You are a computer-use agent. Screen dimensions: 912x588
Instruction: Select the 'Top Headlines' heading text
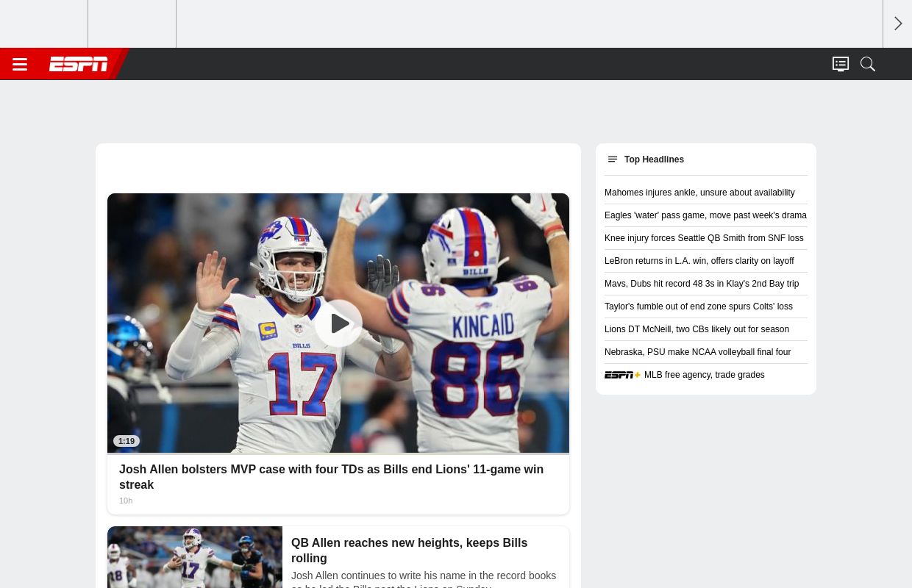point(654,159)
